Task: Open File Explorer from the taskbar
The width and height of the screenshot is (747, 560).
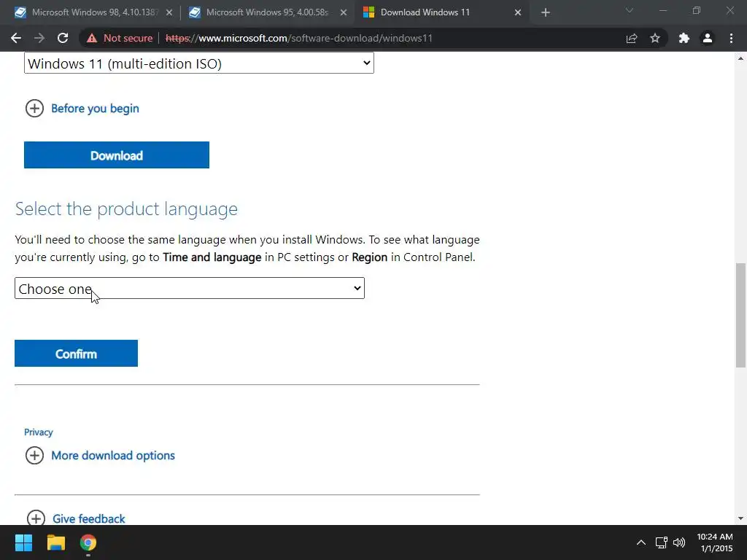Action: (55, 542)
